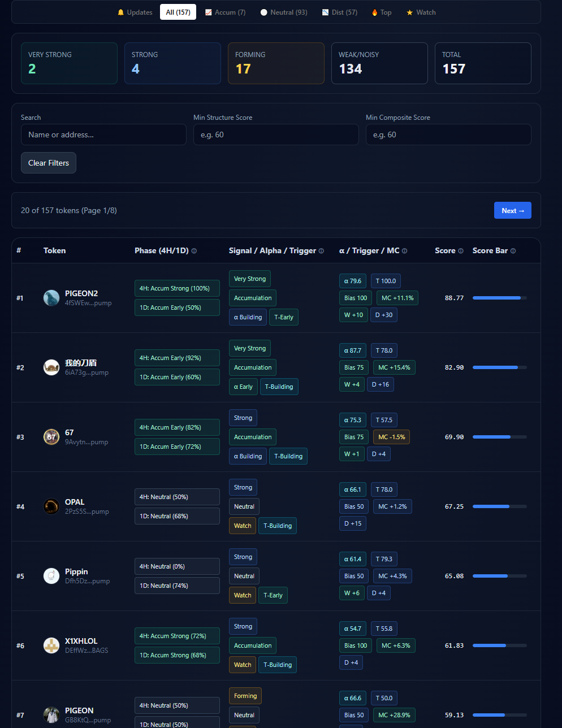Click 'MC +28.9%' badge
The height and width of the screenshot is (728, 562).
(x=394, y=715)
